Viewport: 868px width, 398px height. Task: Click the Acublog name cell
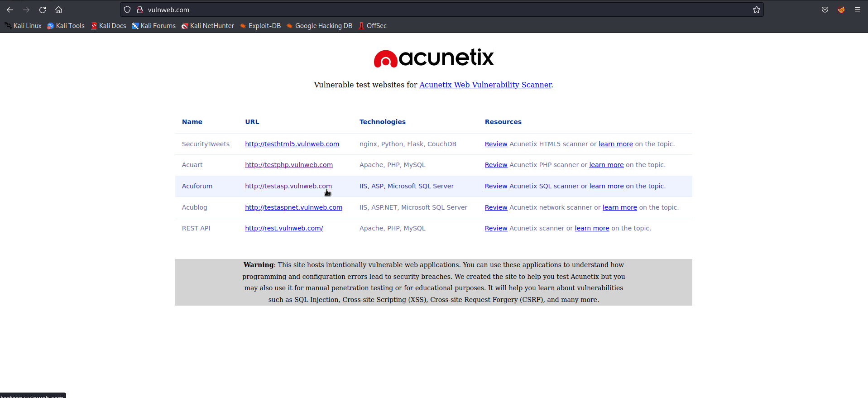194,207
